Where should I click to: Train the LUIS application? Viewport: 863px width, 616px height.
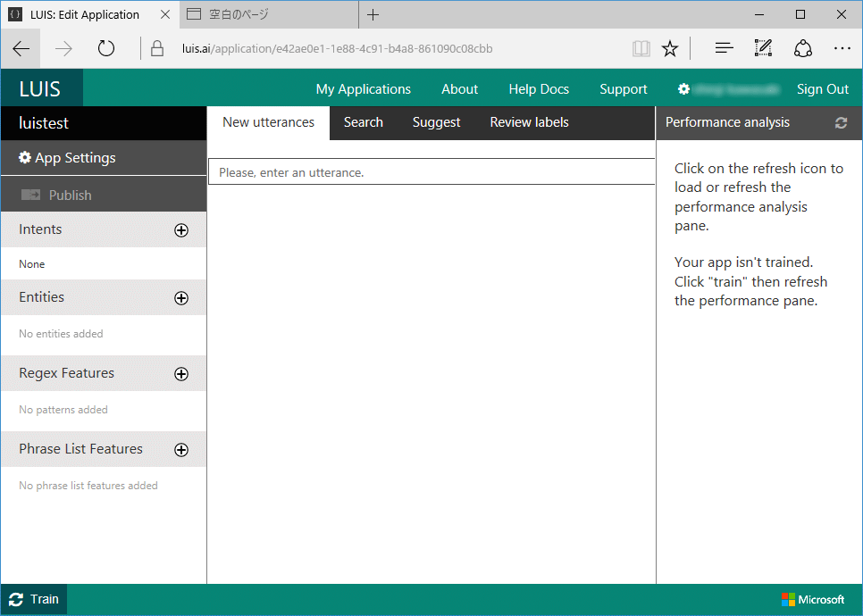(34, 599)
